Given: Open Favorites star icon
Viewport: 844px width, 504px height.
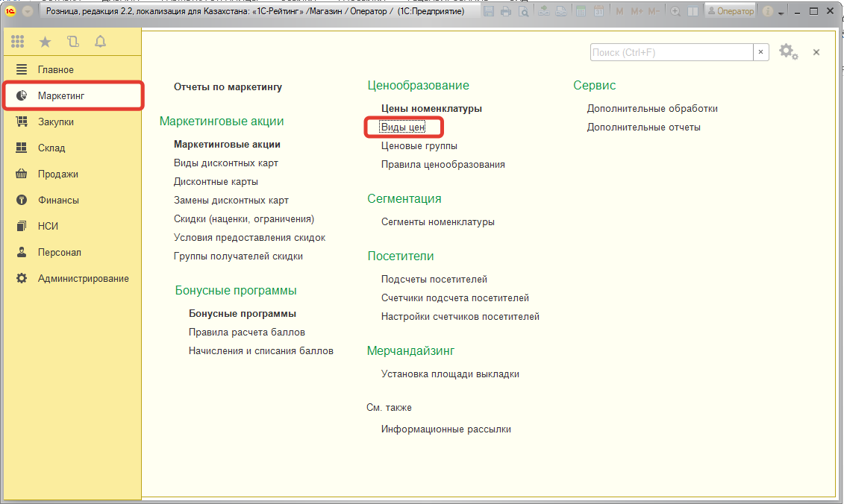Looking at the screenshot, I should coord(45,42).
